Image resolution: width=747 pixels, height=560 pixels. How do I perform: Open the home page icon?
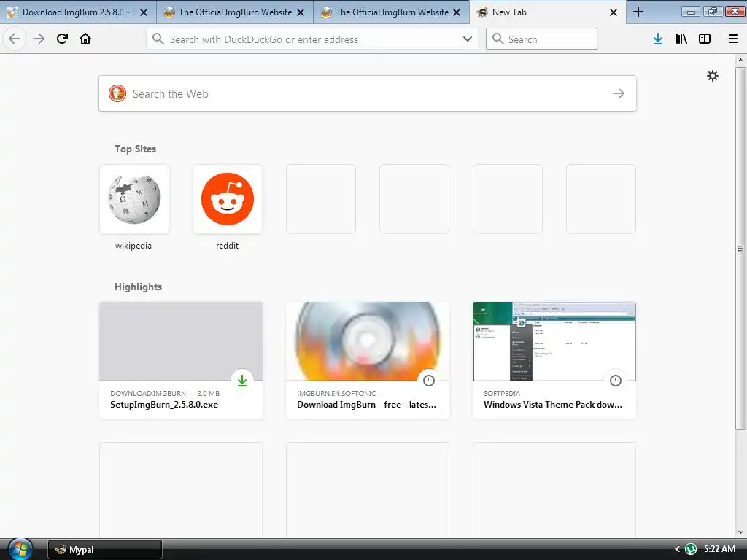click(x=85, y=39)
